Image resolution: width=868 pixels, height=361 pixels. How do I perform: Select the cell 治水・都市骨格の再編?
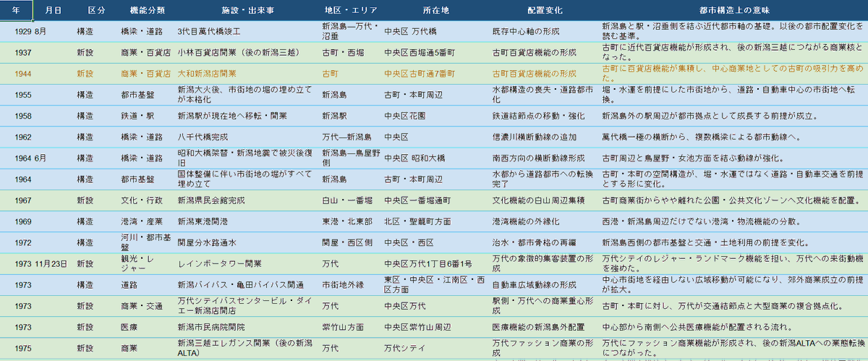tap(545, 242)
